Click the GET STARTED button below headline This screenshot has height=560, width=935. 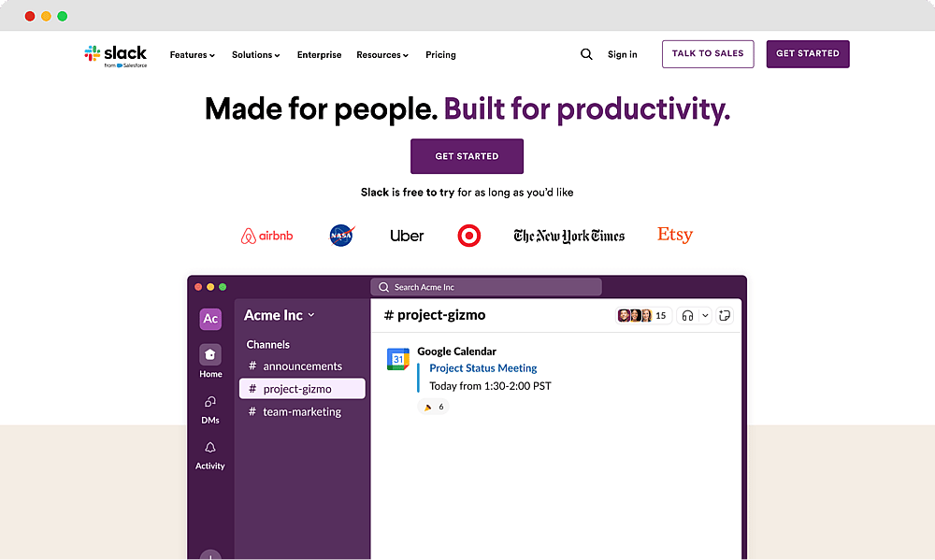pos(467,156)
